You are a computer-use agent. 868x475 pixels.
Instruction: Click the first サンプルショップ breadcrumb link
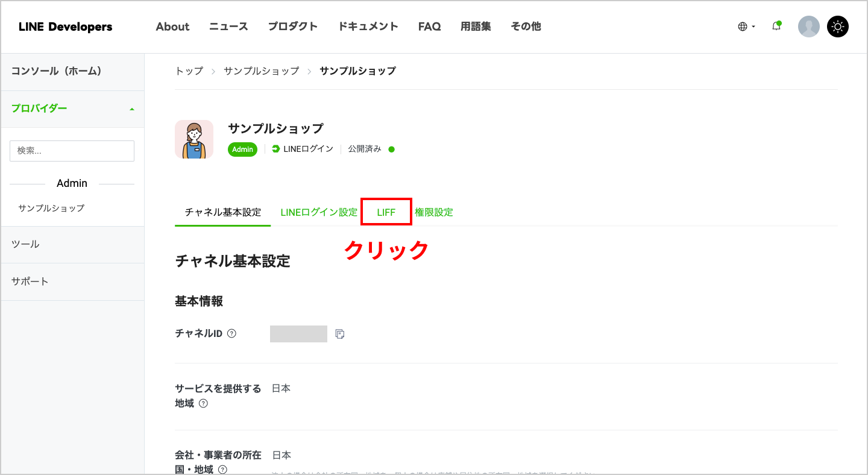[x=261, y=71]
